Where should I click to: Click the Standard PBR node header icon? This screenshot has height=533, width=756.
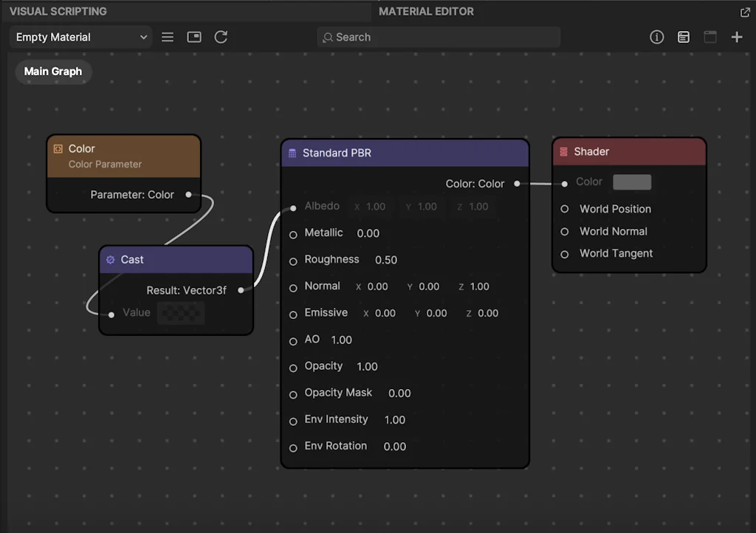(292, 153)
